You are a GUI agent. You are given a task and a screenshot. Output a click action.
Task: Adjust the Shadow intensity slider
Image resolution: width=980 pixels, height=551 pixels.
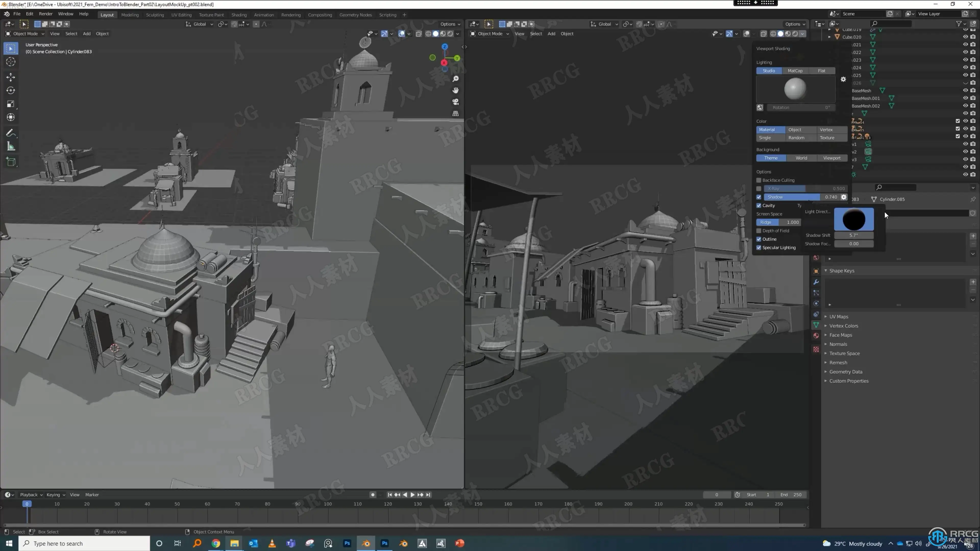[x=795, y=197]
